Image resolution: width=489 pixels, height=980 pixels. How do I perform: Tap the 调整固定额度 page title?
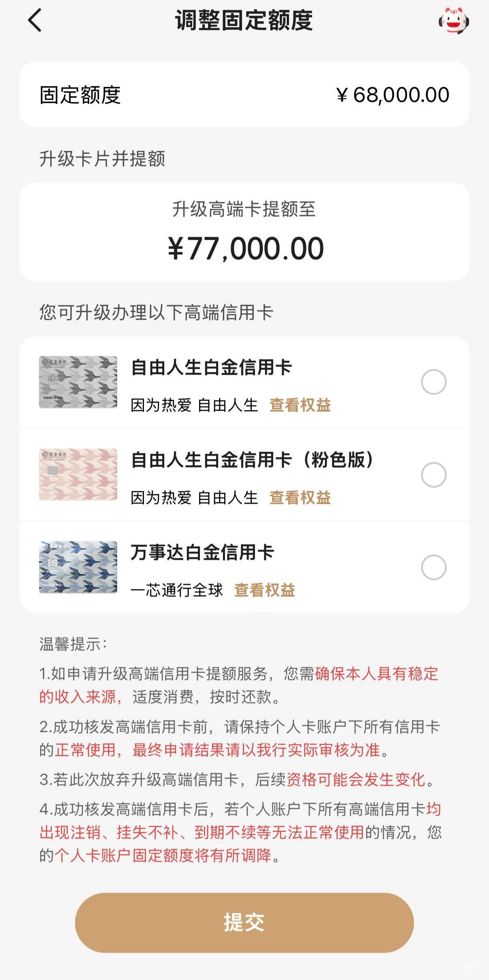coord(244,20)
